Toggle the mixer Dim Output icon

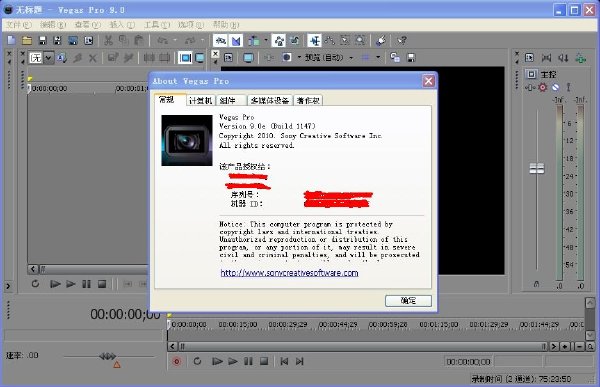click(563, 58)
